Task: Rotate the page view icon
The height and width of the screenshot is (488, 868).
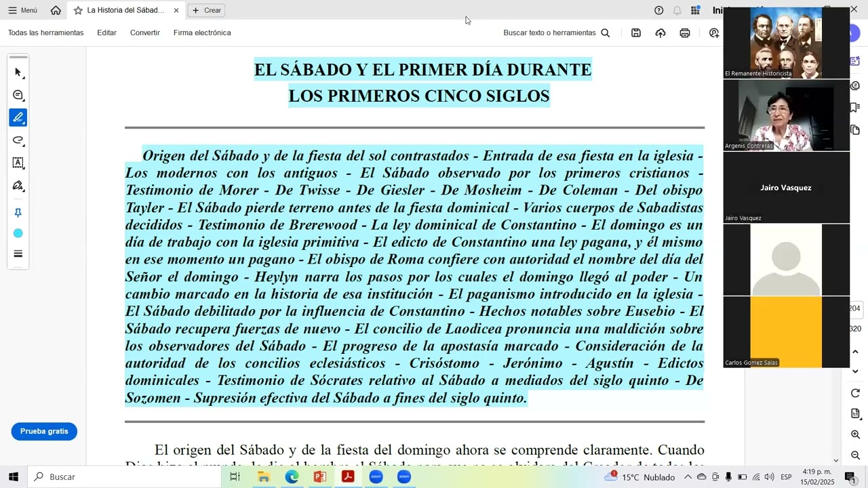Action: click(x=856, y=393)
